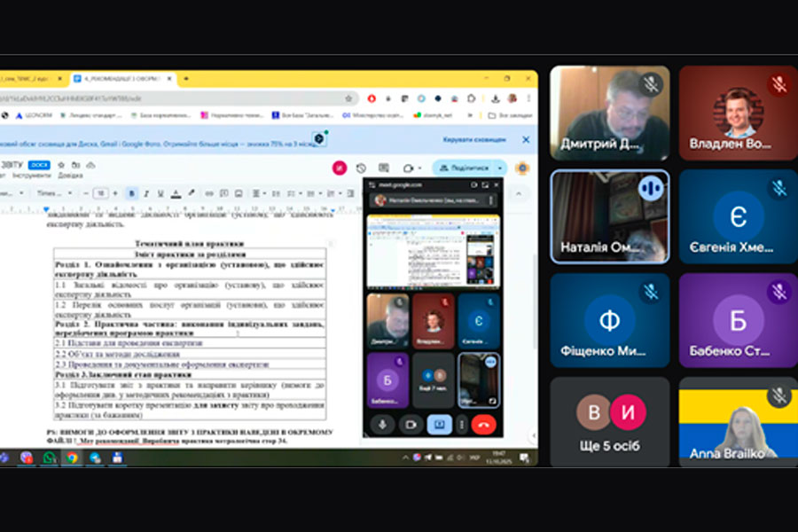This screenshot has width=798, height=532.
Task: Apply italic formatting in the Docs toolbar
Action: [146, 193]
